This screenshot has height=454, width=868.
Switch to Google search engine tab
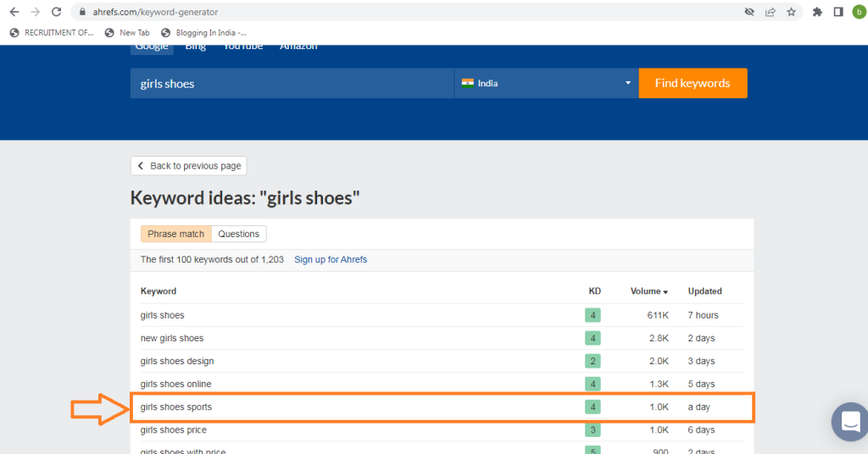point(152,47)
